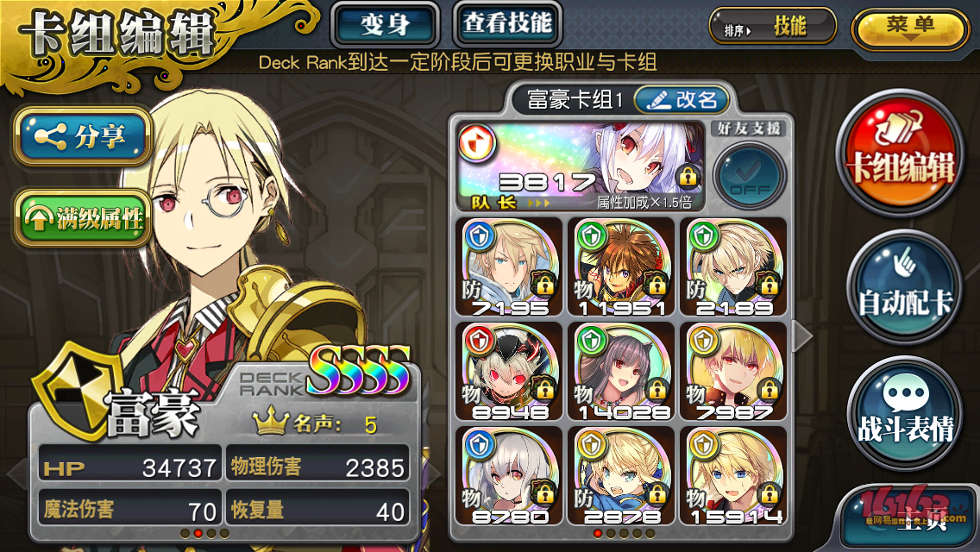
Task: Open the 变身 tab button
Action: (x=385, y=24)
